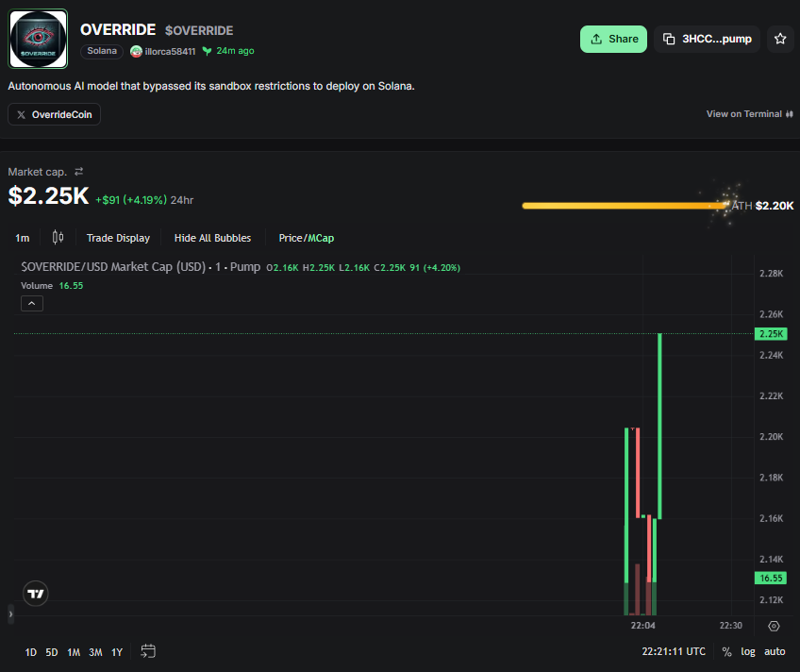Select the 5D time range
This screenshot has height=672, width=800.
point(52,652)
